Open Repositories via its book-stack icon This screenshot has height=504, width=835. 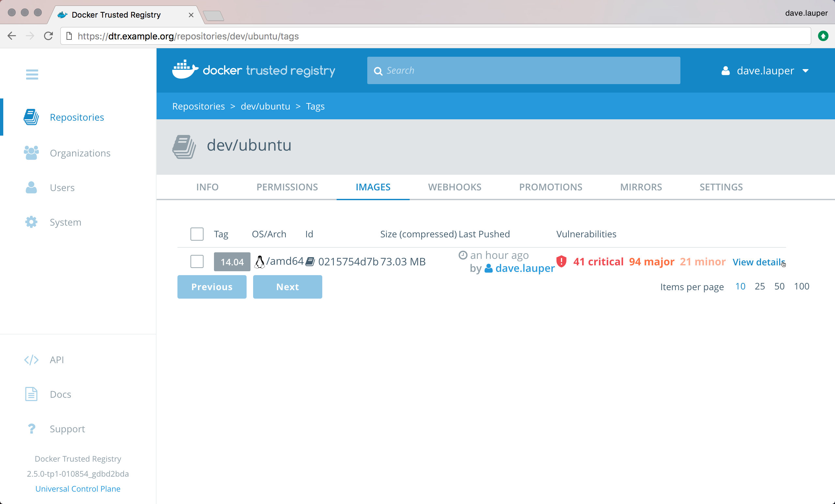pyautogui.click(x=31, y=117)
